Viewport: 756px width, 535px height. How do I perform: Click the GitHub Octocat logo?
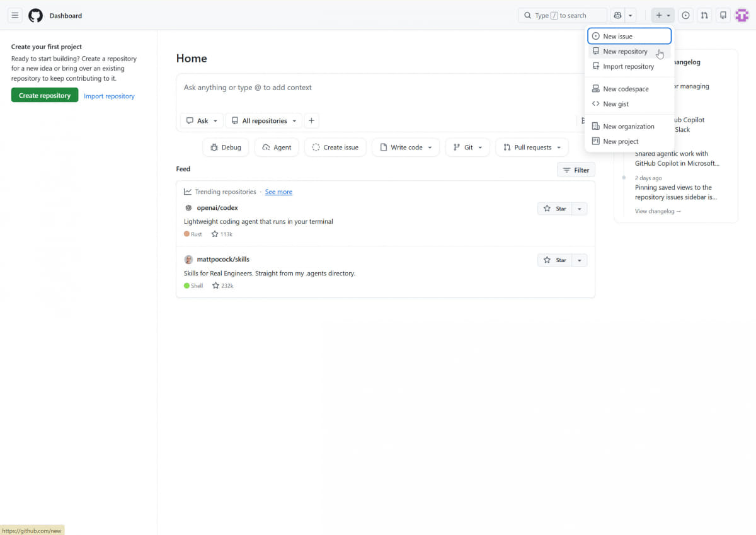point(35,15)
